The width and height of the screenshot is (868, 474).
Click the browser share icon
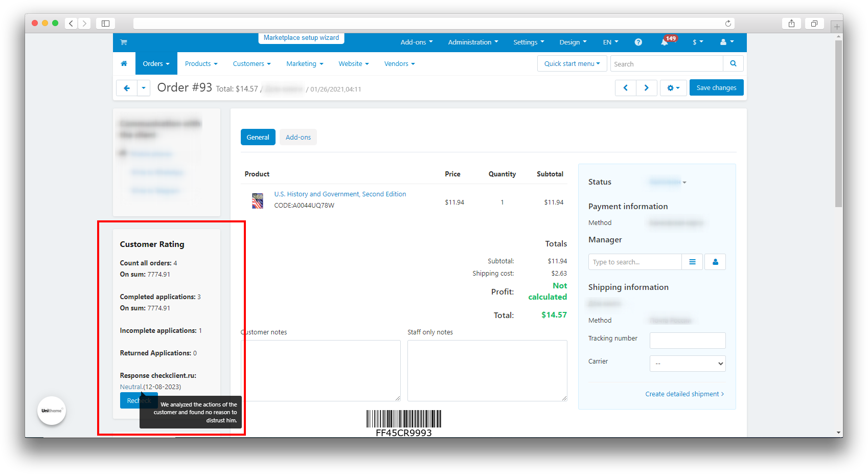coord(791,24)
